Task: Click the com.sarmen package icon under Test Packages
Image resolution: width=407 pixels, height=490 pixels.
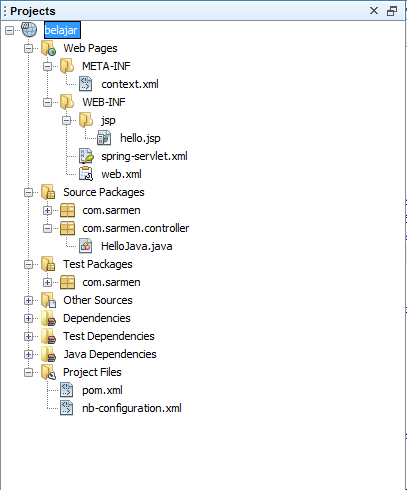Action: [67, 282]
